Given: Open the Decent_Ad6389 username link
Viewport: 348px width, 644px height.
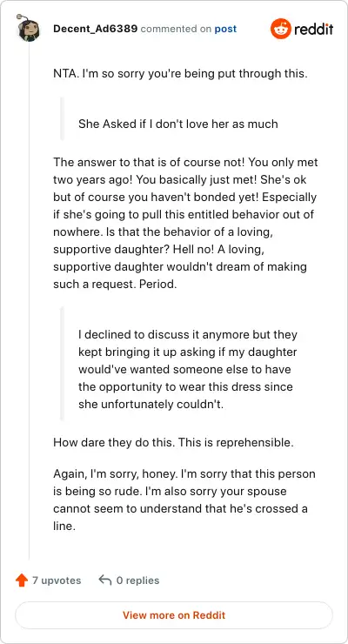Looking at the screenshot, I should point(95,30).
